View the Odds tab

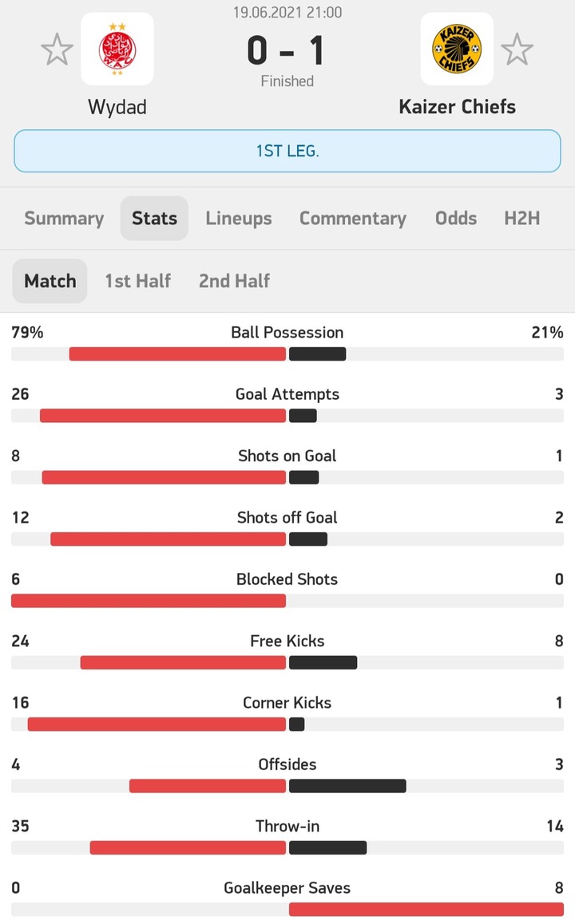(456, 218)
